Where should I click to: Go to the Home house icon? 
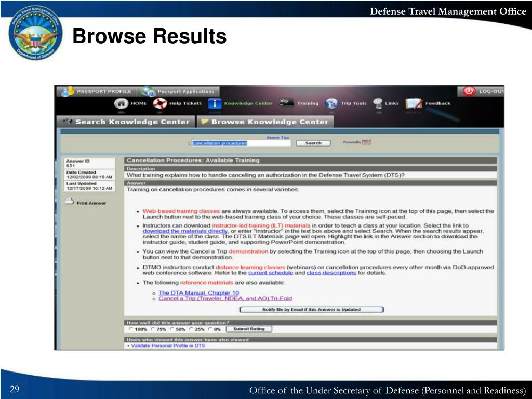coord(121,103)
